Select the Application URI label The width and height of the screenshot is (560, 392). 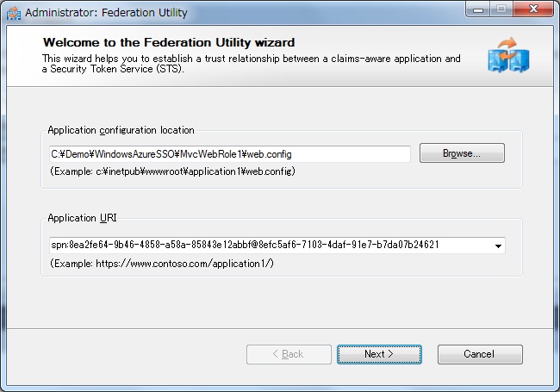click(x=82, y=218)
